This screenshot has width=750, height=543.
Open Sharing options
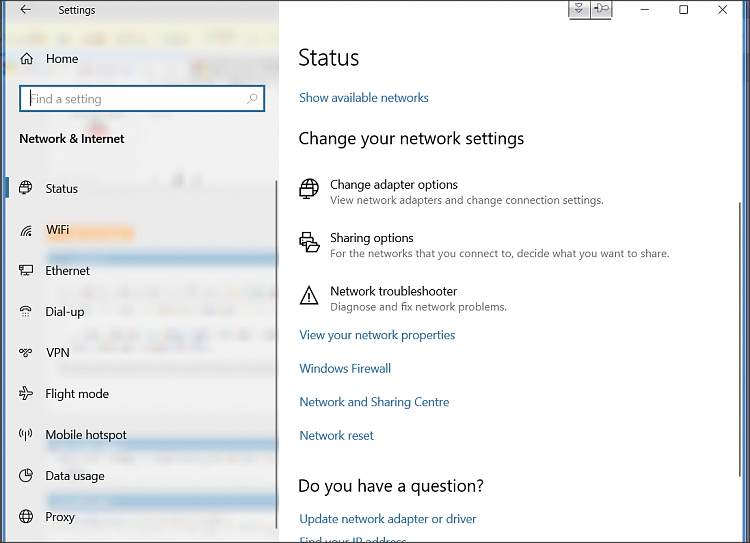(x=372, y=238)
